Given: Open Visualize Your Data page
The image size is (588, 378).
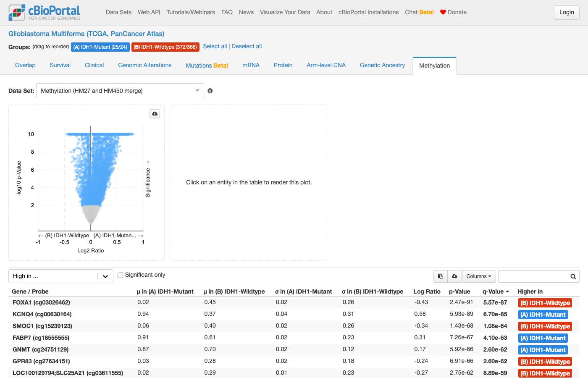Looking at the screenshot, I should point(285,12).
